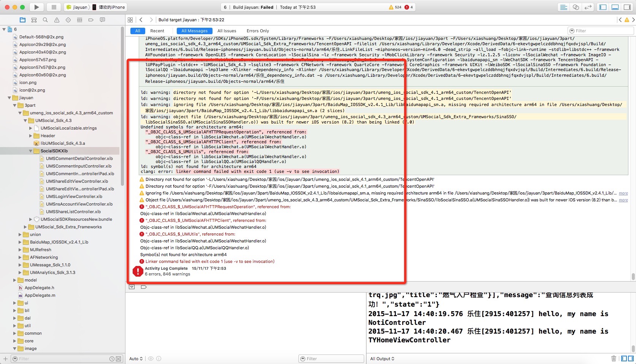
Task: Open the jiayuan scheme selector
Action: [x=76, y=7]
